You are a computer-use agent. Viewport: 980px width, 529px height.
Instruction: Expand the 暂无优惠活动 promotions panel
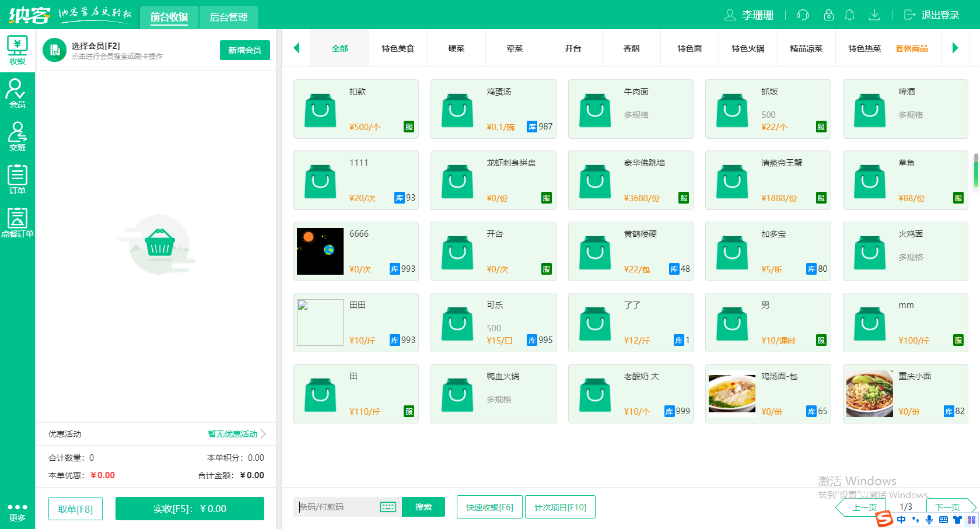click(232, 434)
